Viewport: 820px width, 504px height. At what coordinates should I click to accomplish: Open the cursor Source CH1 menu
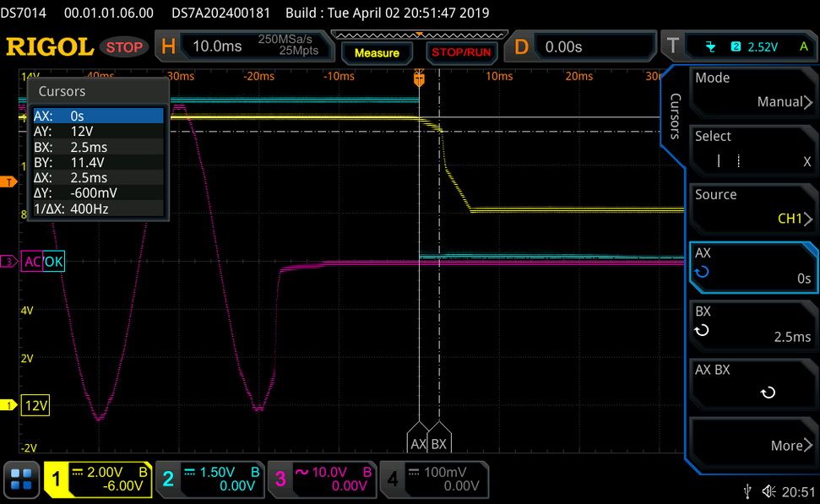click(752, 208)
